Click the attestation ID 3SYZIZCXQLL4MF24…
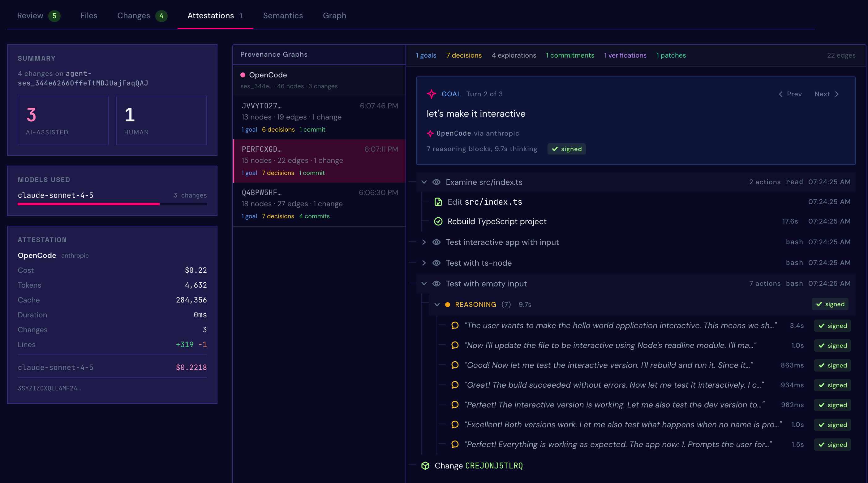The height and width of the screenshot is (483, 868). click(49, 388)
